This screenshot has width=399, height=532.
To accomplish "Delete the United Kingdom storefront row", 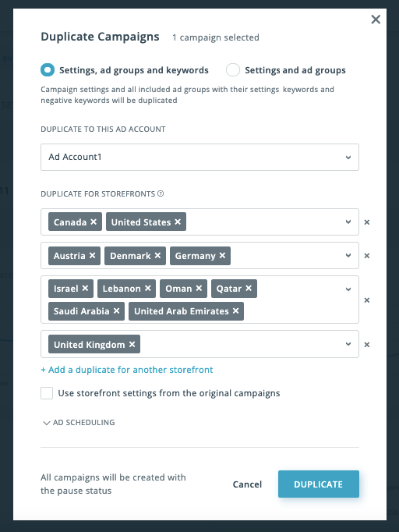I will (367, 344).
